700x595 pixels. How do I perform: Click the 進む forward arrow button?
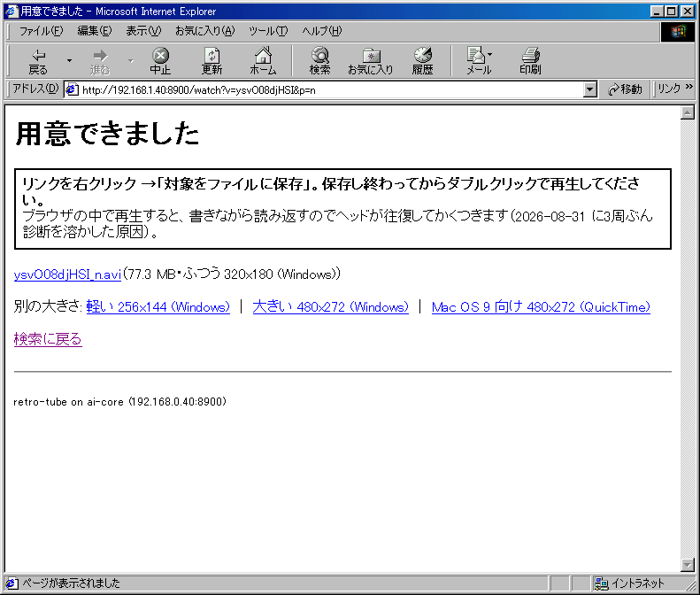point(99,61)
